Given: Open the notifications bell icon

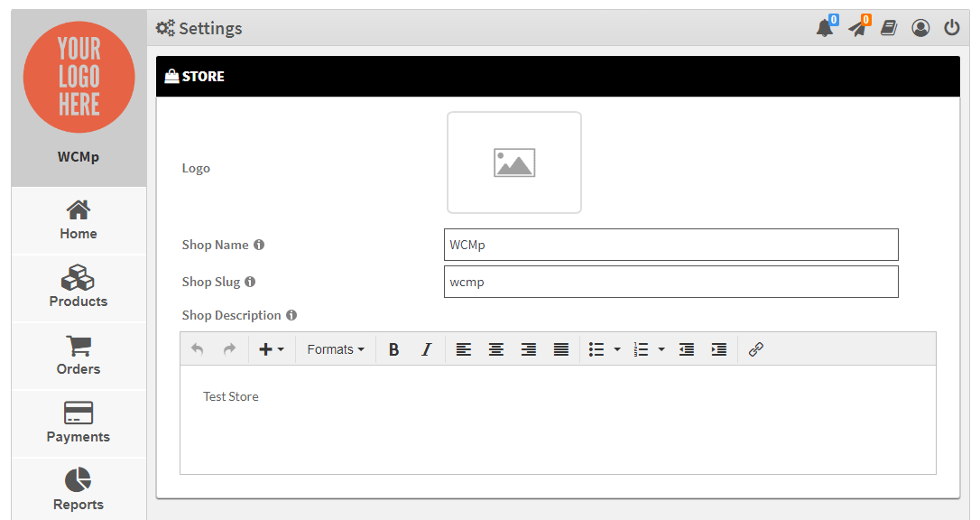Looking at the screenshot, I should coord(824,28).
